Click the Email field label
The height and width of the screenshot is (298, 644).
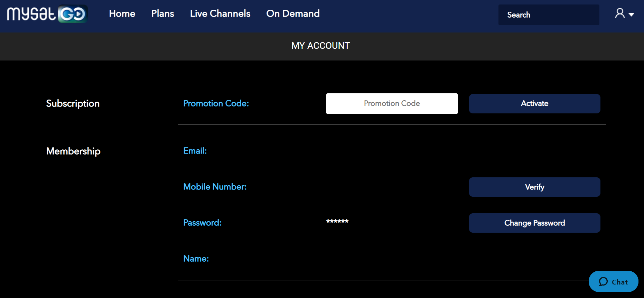(195, 151)
